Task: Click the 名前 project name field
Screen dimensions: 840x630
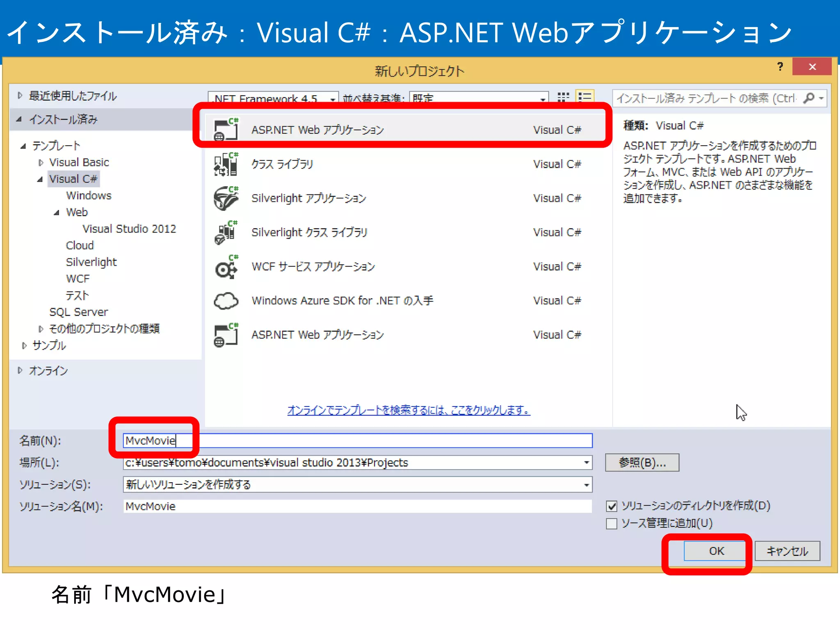Action: point(357,441)
